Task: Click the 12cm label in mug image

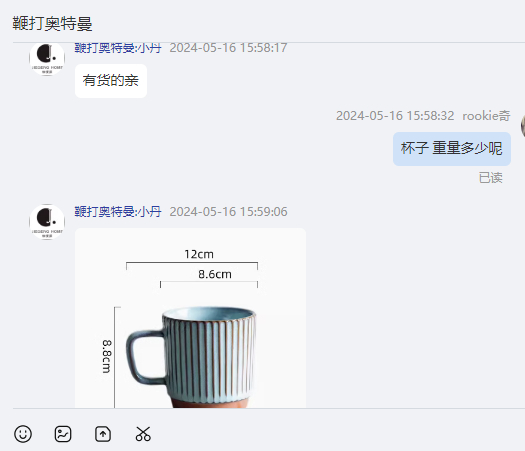Action: pos(199,254)
